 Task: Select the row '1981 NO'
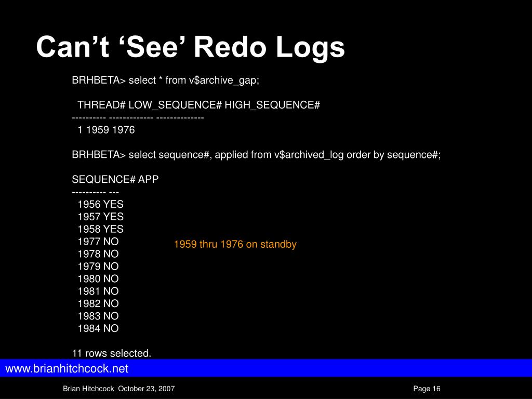[98, 291]
